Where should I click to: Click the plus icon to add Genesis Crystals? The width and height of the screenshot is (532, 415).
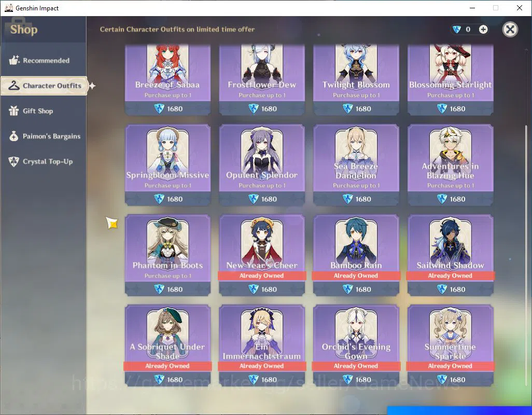coord(483,30)
